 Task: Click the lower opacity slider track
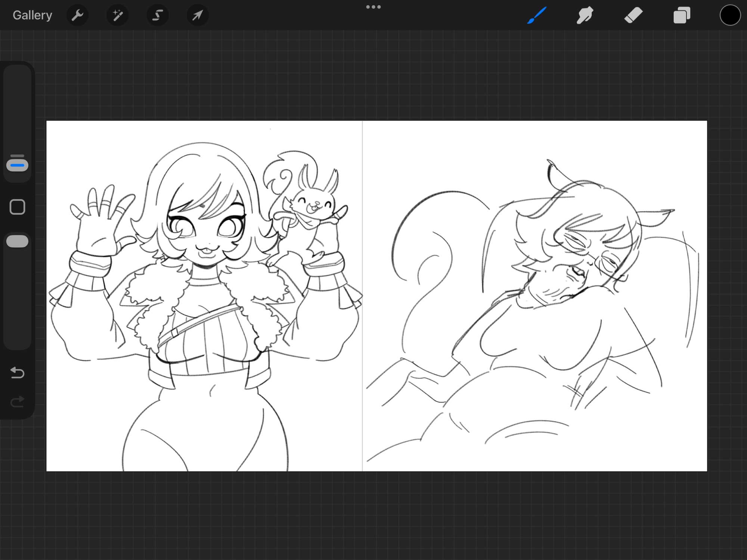17,299
